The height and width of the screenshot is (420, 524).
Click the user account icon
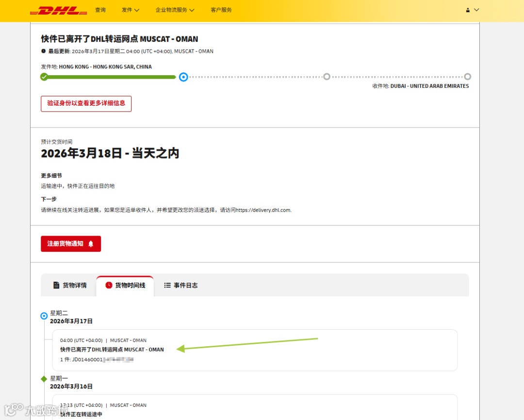pyautogui.click(x=468, y=10)
